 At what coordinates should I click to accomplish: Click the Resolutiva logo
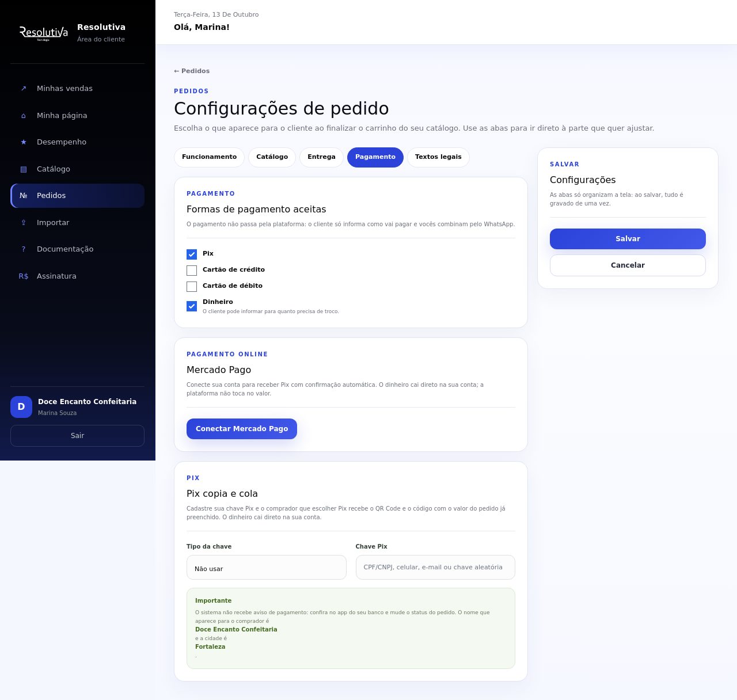pyautogui.click(x=44, y=33)
